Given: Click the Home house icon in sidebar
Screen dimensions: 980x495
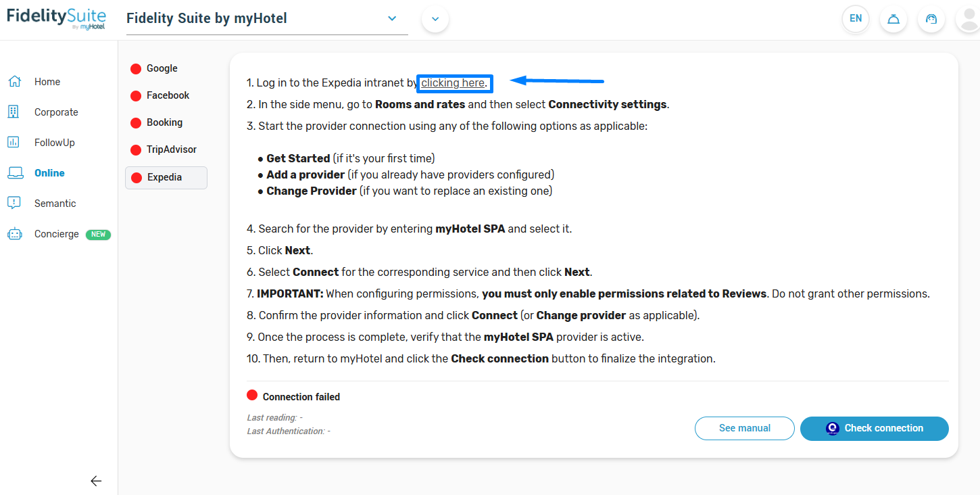Looking at the screenshot, I should click(x=14, y=82).
